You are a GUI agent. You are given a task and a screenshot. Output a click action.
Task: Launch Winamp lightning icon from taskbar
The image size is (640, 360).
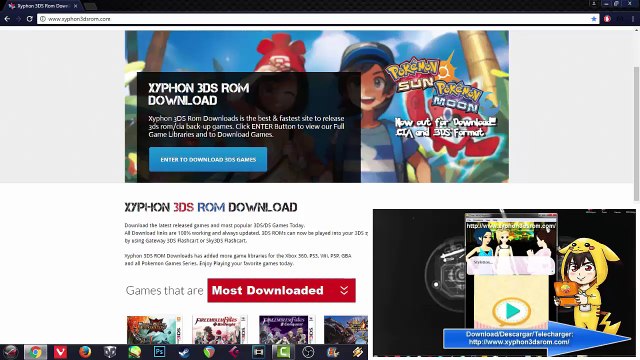point(358,352)
